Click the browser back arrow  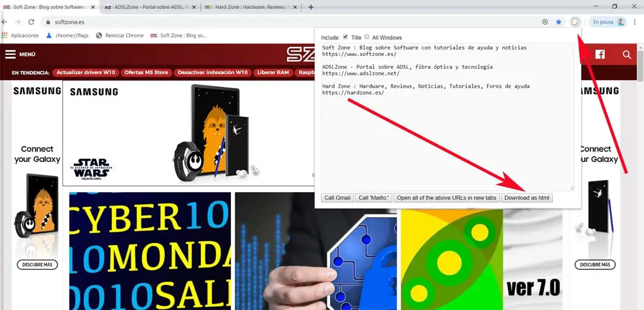4,22
